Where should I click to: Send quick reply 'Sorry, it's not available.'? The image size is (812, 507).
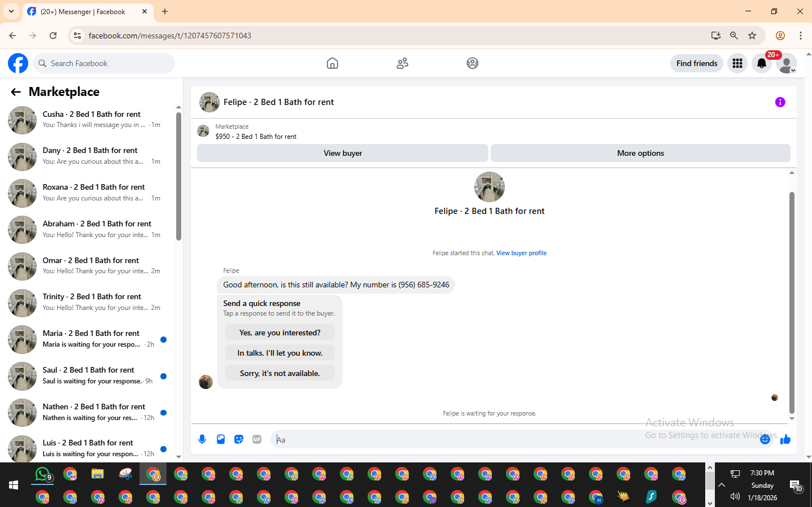click(280, 373)
